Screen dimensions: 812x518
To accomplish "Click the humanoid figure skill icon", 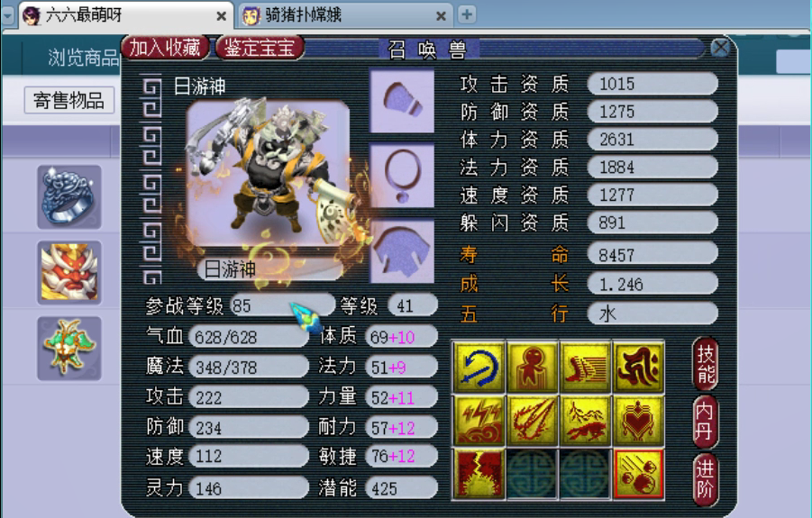I will [x=533, y=367].
